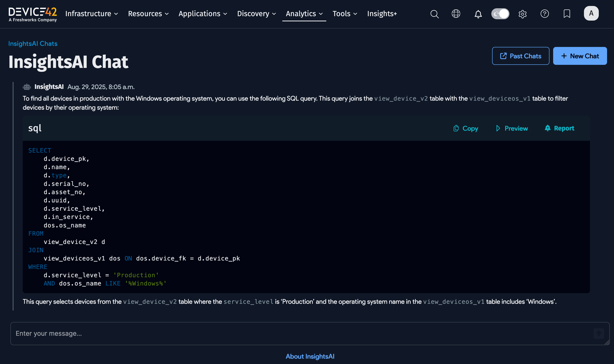Click the search magnifier icon
Viewport: 614px width, 364px height.
(434, 14)
